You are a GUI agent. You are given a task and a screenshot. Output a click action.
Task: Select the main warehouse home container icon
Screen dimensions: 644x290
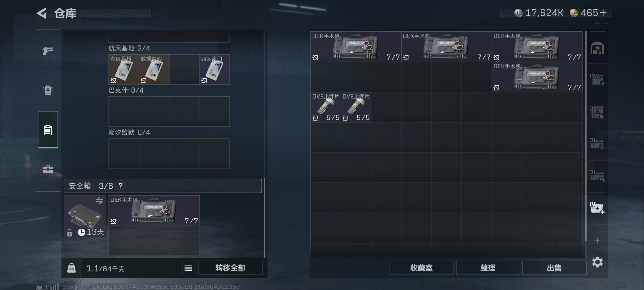coord(597,48)
